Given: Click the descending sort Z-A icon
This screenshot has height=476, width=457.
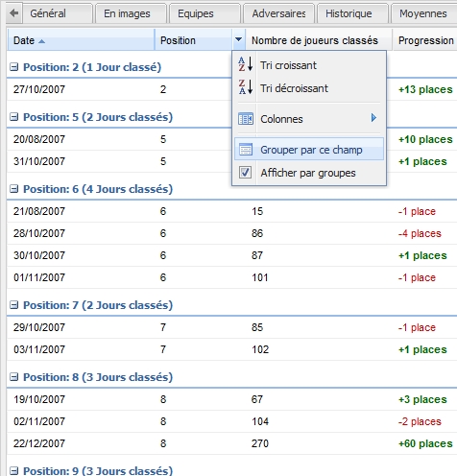Looking at the screenshot, I should click(x=246, y=87).
